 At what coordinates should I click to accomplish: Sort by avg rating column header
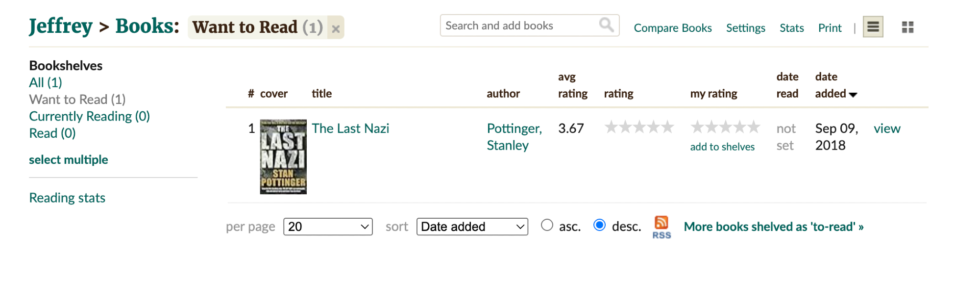coord(572,85)
